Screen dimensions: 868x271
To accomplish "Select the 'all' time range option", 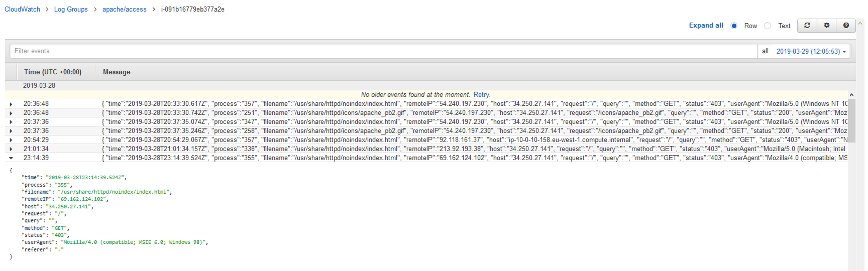I will click(765, 51).
